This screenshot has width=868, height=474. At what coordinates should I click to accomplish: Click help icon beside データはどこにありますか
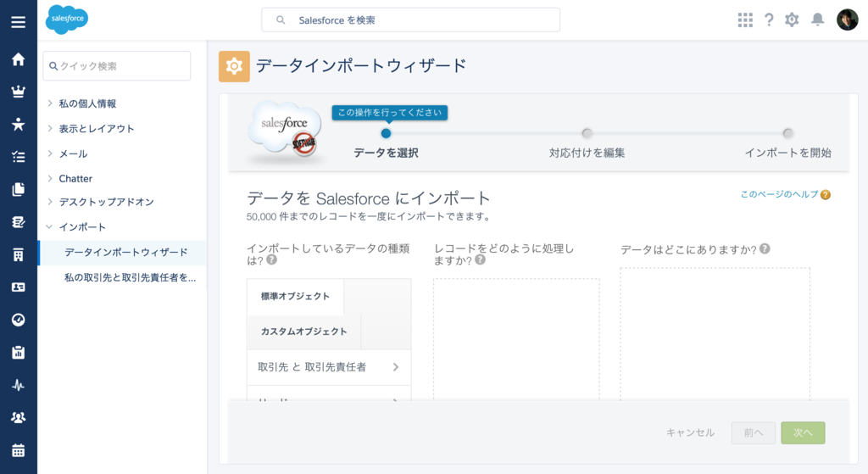tap(765, 248)
